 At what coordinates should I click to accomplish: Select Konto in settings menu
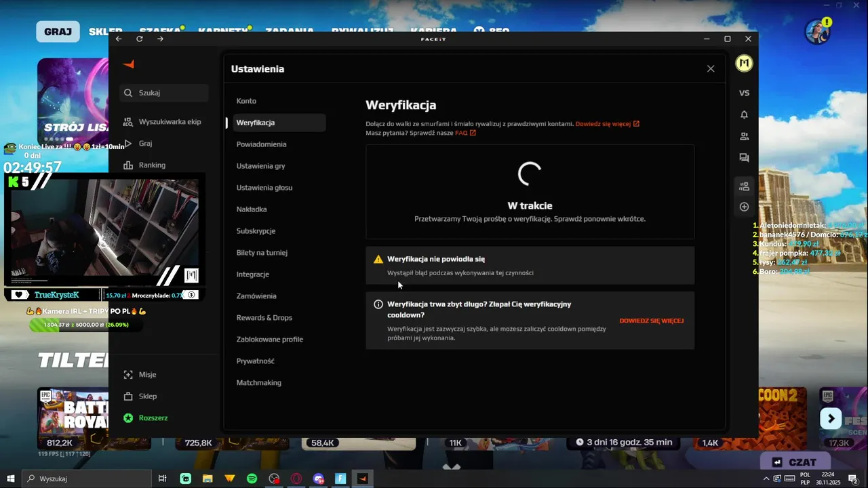246,101
